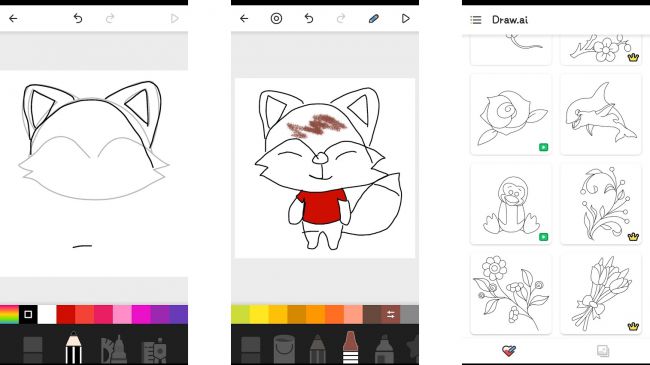650x365 pixels.
Task: Go back using left screen's arrow
Action: pos(13,18)
